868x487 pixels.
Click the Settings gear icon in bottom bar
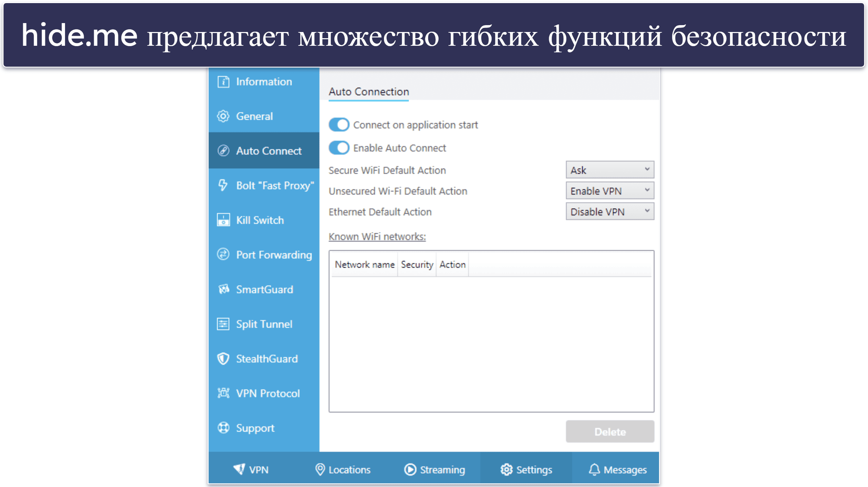[506, 469]
